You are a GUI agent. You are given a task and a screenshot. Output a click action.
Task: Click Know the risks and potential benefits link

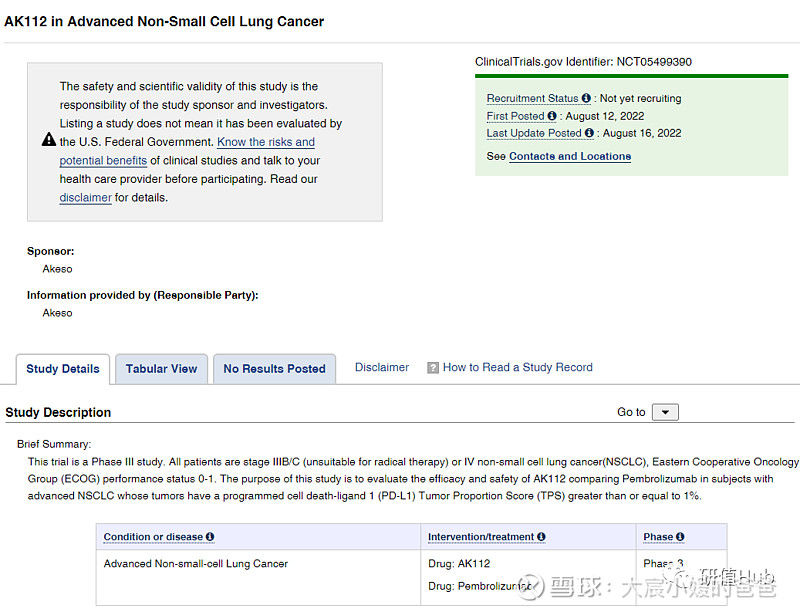[x=265, y=143]
